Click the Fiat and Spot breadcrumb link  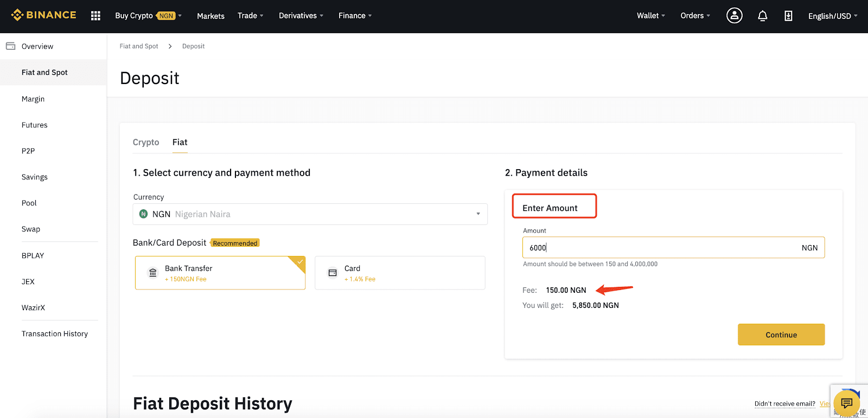139,46
